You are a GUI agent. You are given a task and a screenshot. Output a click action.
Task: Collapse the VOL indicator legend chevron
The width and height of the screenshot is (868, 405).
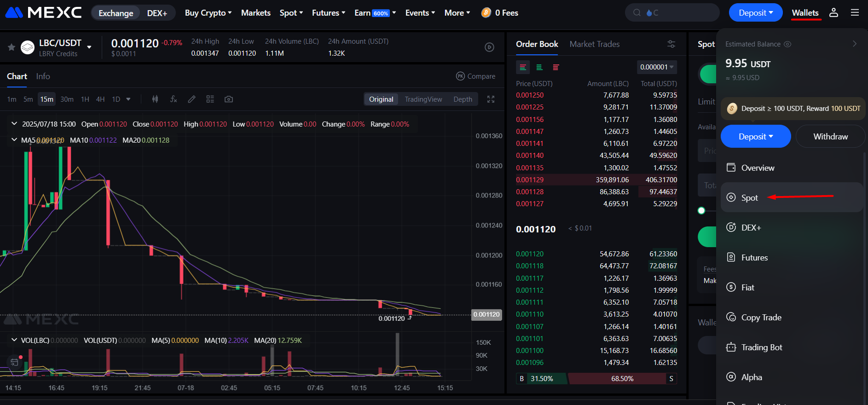(14, 340)
